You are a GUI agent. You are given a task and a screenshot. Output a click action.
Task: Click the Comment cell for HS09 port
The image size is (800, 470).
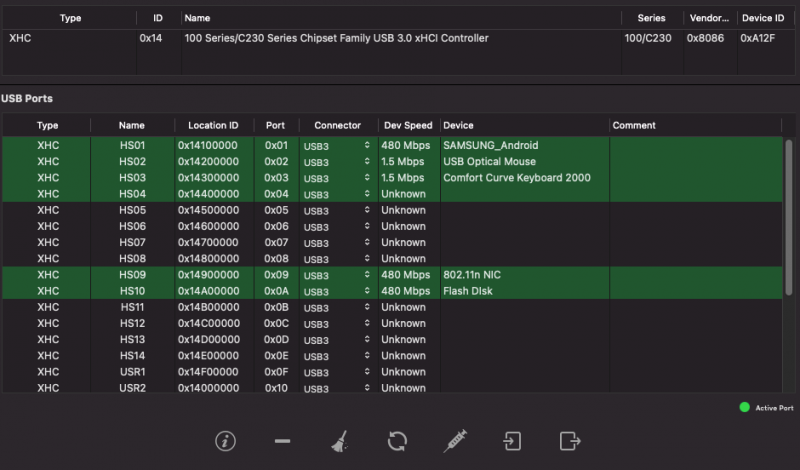(694, 275)
